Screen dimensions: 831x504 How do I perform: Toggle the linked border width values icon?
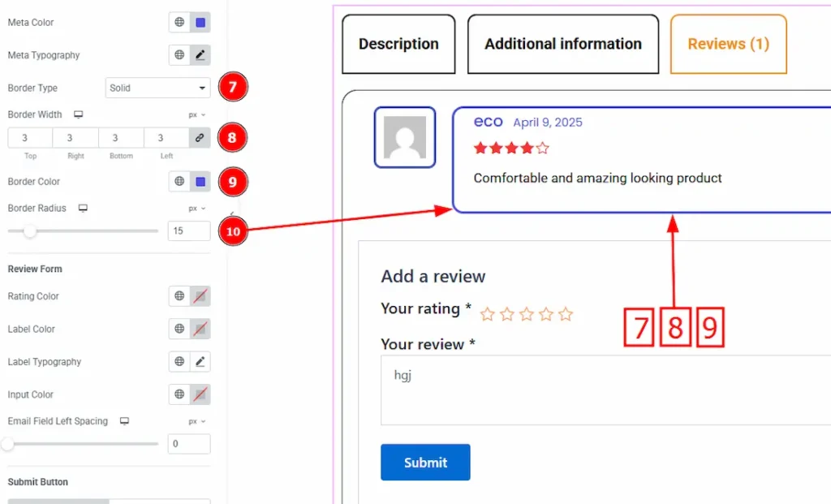coord(200,138)
